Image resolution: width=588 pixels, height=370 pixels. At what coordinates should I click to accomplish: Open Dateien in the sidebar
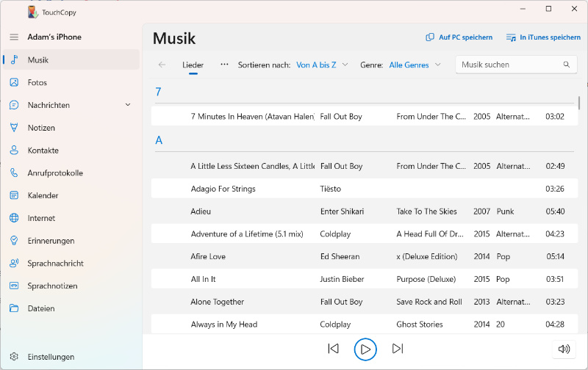pos(71,308)
